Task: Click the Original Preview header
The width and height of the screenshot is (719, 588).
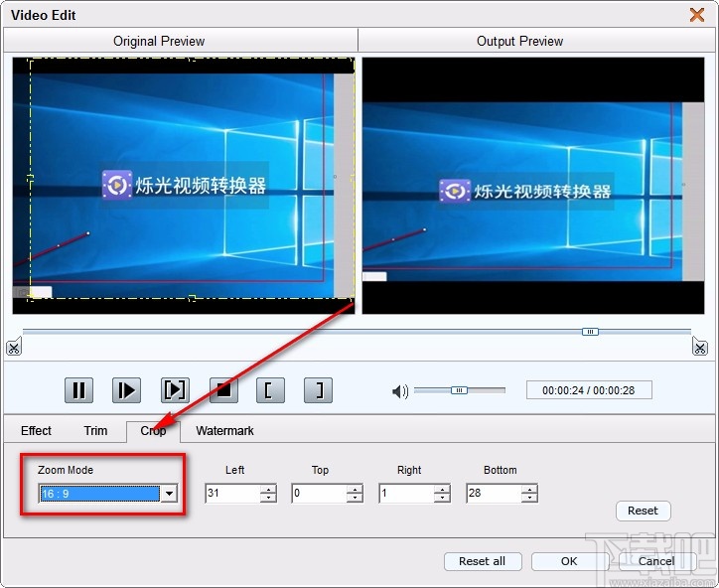Action: (x=159, y=42)
